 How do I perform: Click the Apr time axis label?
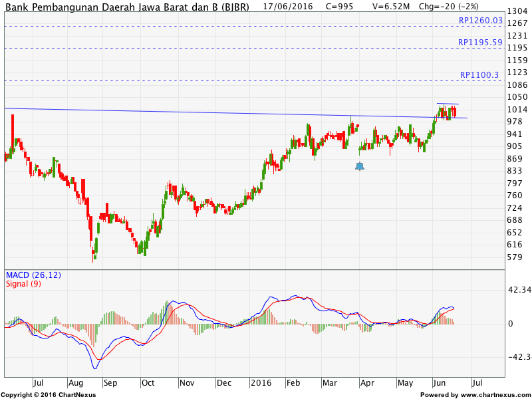367,383
